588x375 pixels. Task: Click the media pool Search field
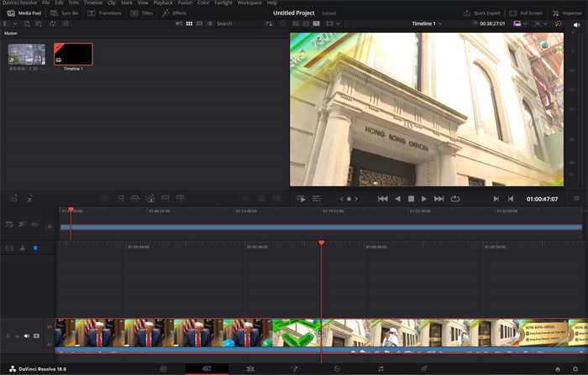(x=239, y=23)
